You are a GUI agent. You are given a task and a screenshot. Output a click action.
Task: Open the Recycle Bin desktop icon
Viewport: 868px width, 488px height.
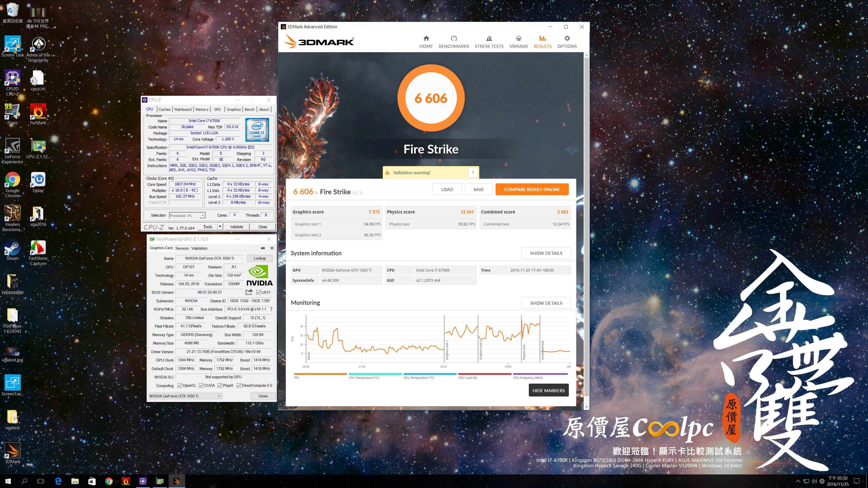pyautogui.click(x=12, y=13)
